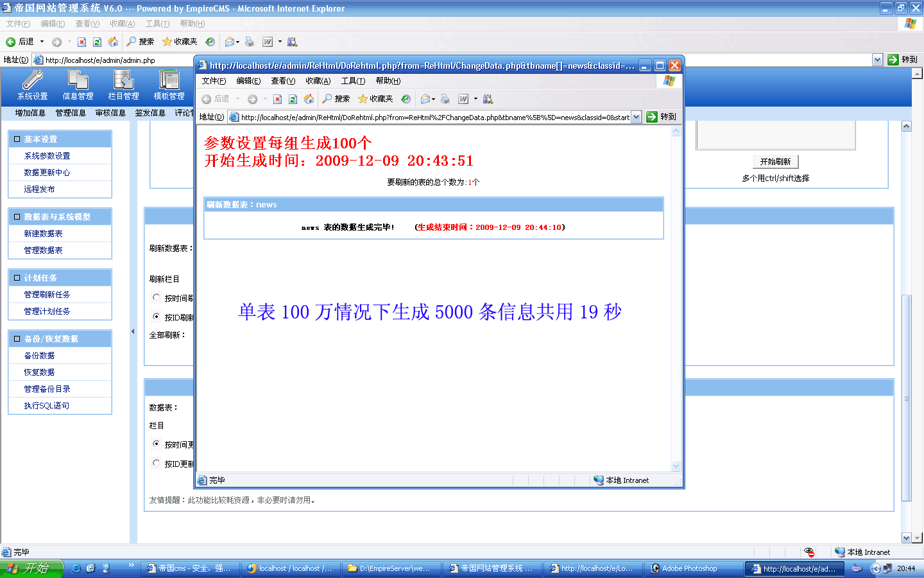Select the 按ID刷新 radio button
Screen dimensions: 924x578
156,317
